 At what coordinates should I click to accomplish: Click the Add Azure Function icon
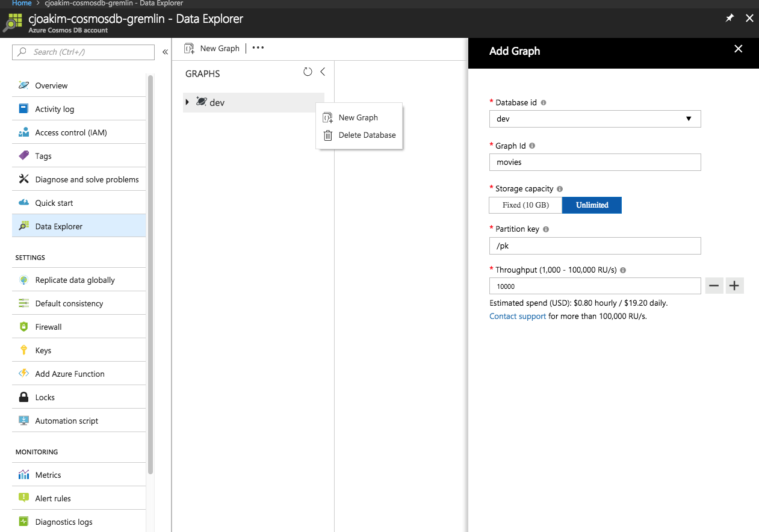click(x=23, y=374)
